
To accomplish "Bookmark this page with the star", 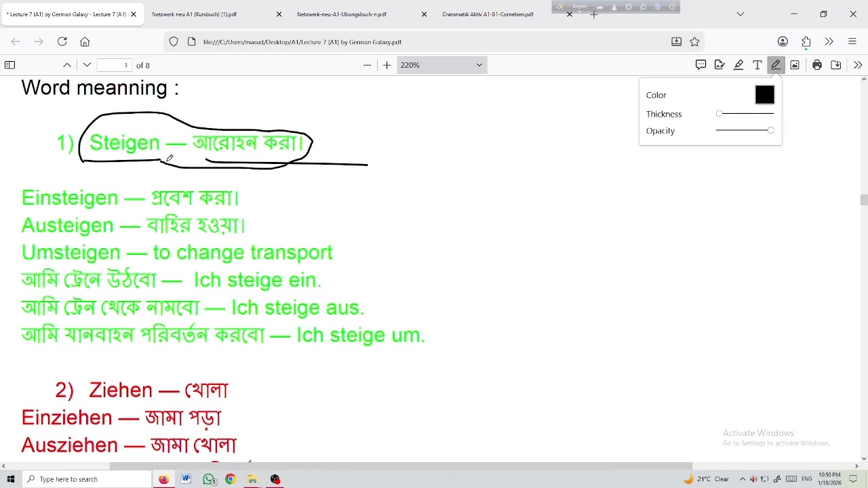I will coord(694,42).
